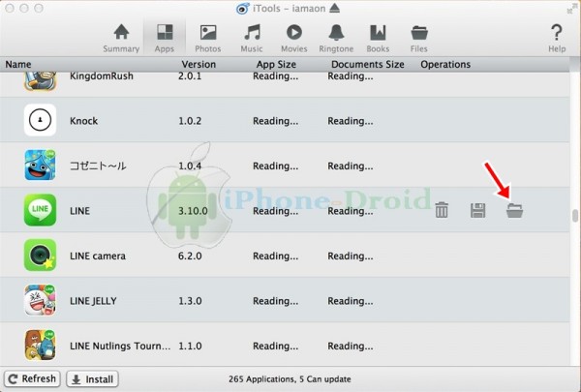
Task: Click the vertical scrollbar thumb
Action: point(575,216)
